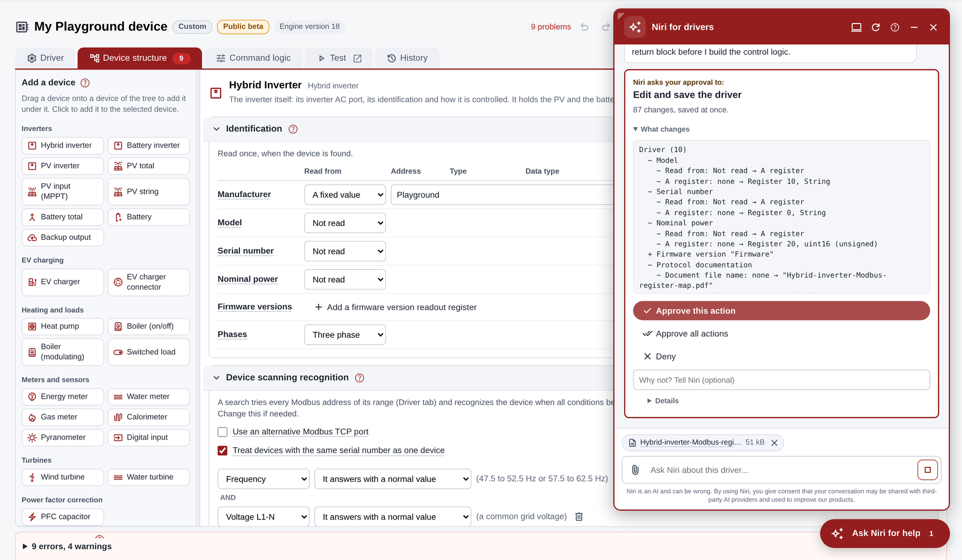Image resolution: width=962 pixels, height=560 pixels.
Task: Add a Heat pump device
Action: [x=63, y=326]
